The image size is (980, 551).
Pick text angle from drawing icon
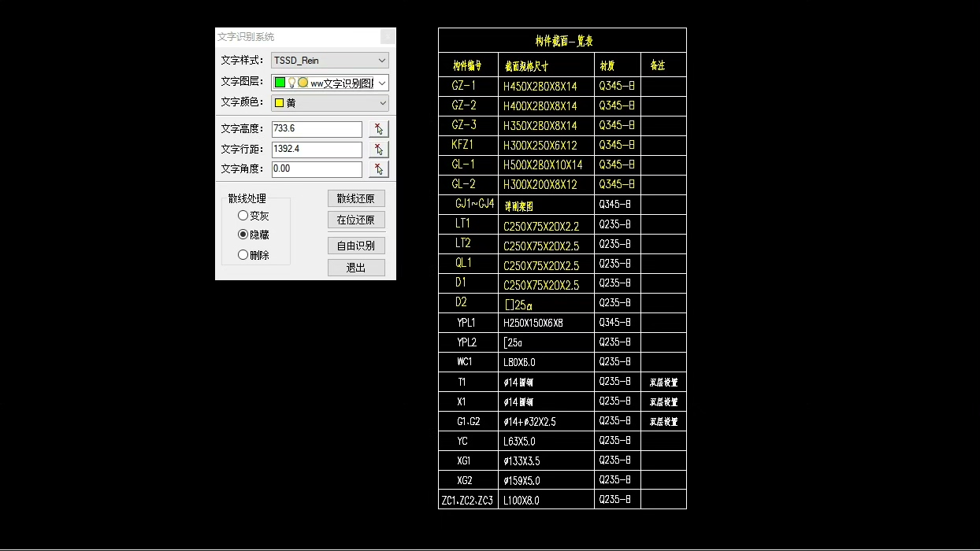[x=379, y=168]
